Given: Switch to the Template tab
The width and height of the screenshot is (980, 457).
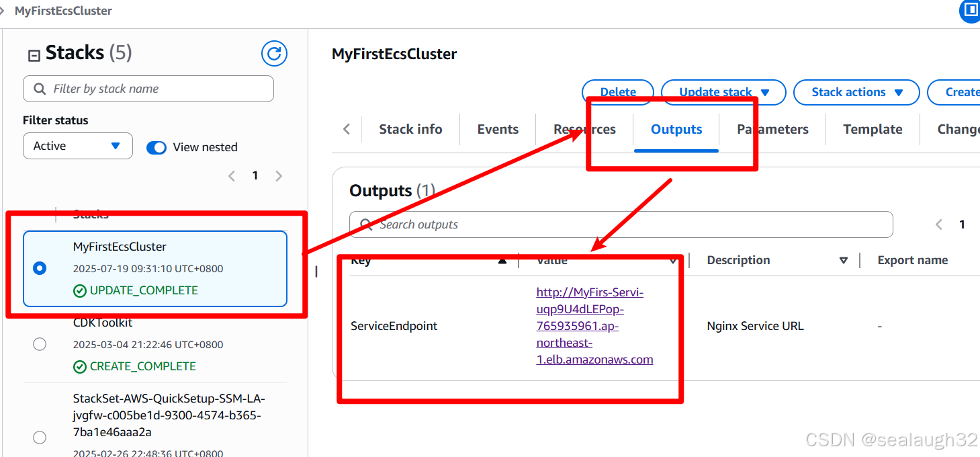Looking at the screenshot, I should [873, 129].
